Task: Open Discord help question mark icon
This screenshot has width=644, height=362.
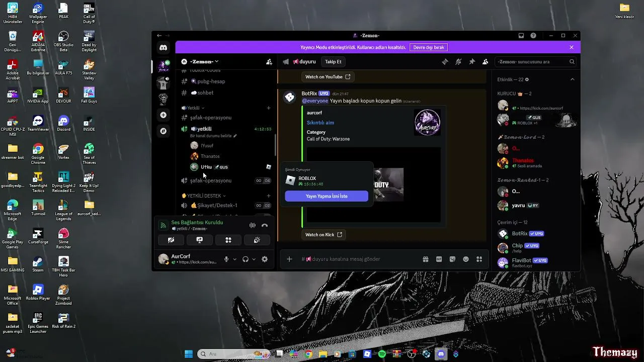Action: click(533, 36)
